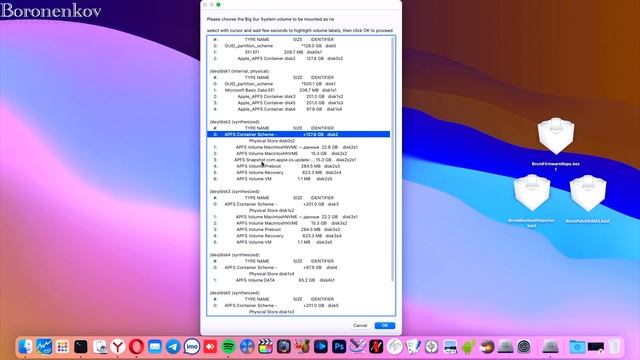This screenshot has height=360, width=640.
Task: Select the Apple_APFS Container disk4 row
Action: coord(298,109)
